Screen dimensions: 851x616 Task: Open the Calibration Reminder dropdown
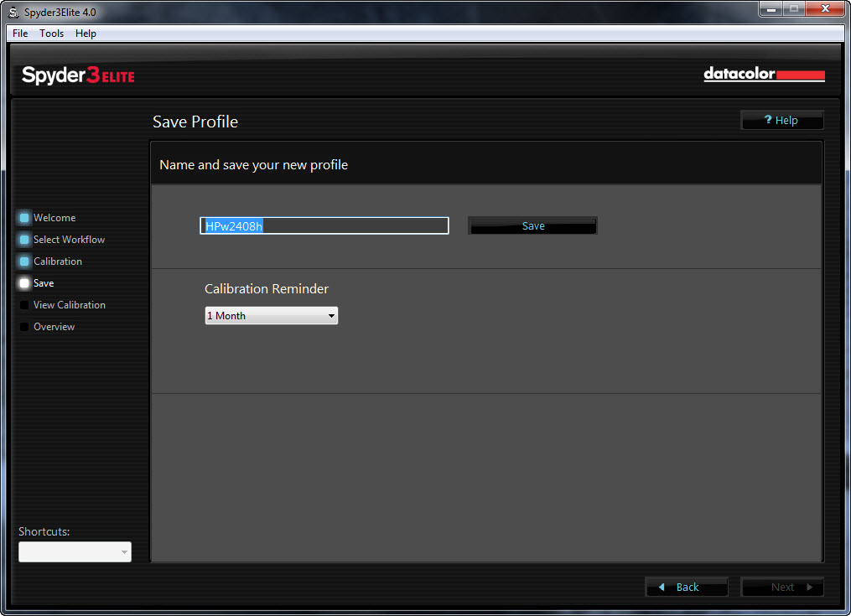271,316
